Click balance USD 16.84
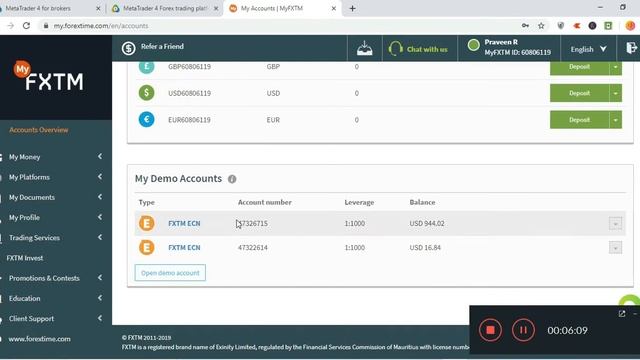 [x=425, y=247]
